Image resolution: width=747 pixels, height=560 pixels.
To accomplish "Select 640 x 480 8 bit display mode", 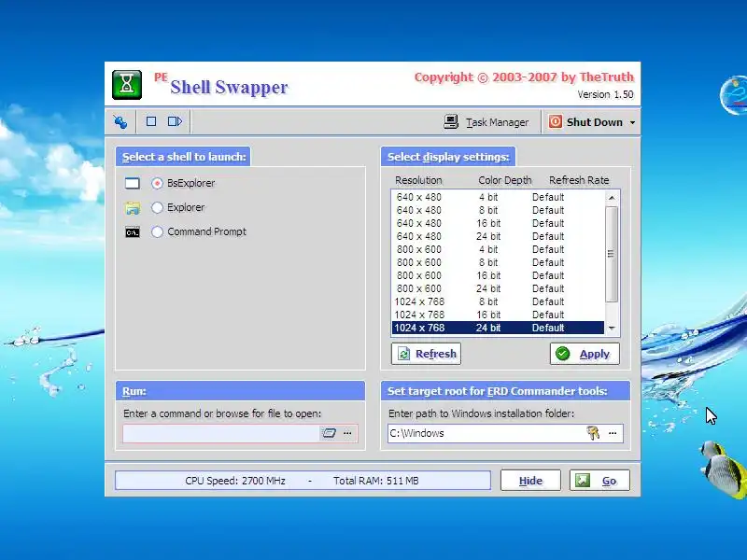I will (498, 210).
